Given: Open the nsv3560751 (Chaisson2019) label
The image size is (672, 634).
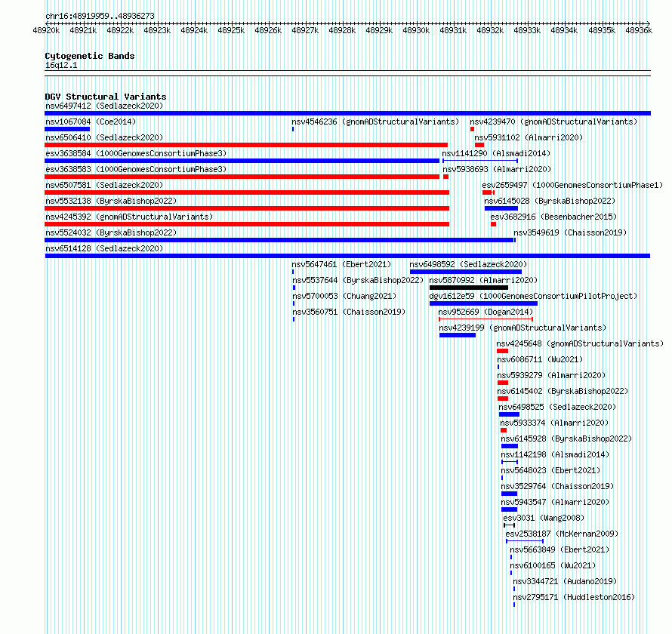Looking at the screenshot, I should coord(349,312).
